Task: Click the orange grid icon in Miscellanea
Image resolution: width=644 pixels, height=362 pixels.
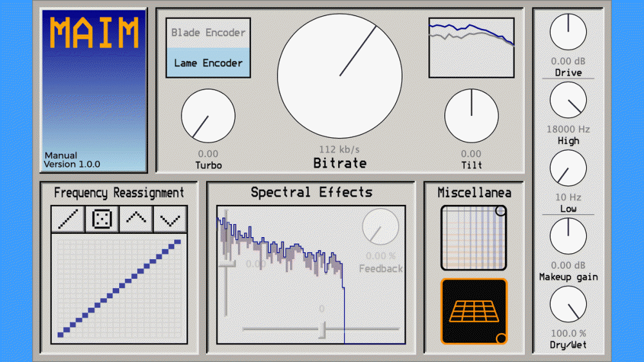Action: (474, 311)
